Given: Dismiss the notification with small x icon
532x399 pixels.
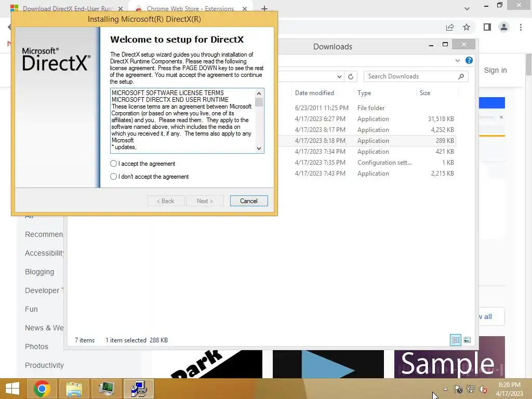Looking at the screenshot, I should pyautogui.click(x=501, y=117).
